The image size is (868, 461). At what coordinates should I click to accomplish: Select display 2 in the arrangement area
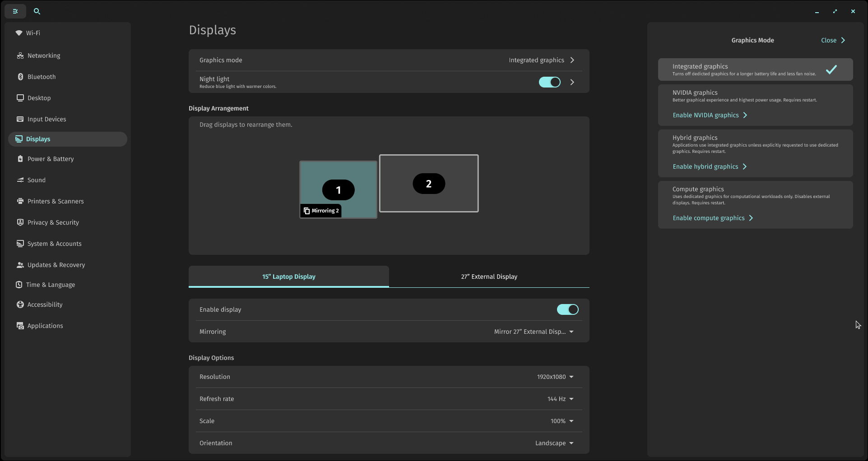coord(428,184)
